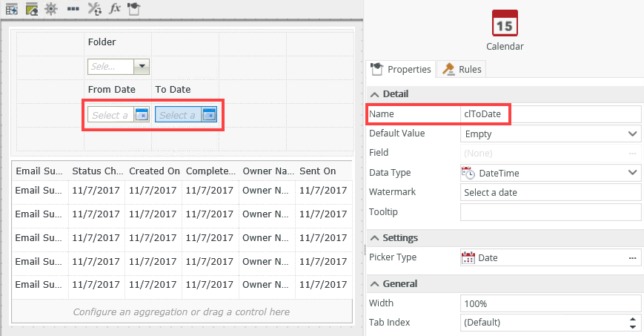Open the Data Type dropdown

[x=632, y=173]
